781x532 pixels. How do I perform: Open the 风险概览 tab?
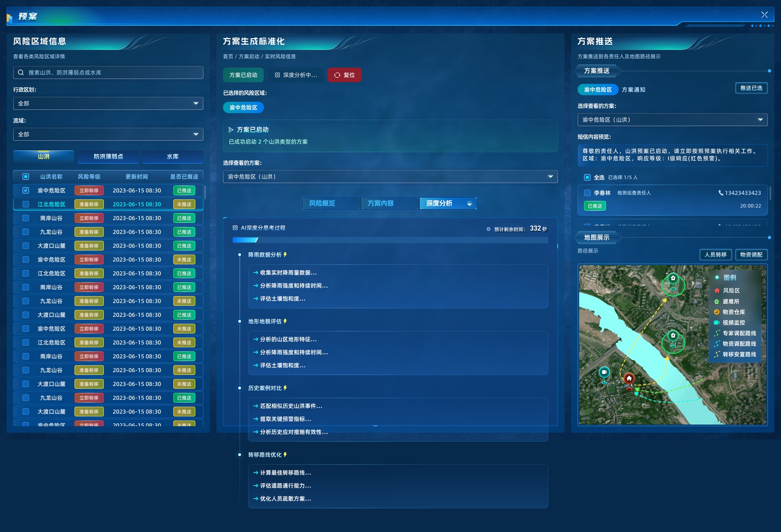[331, 203]
